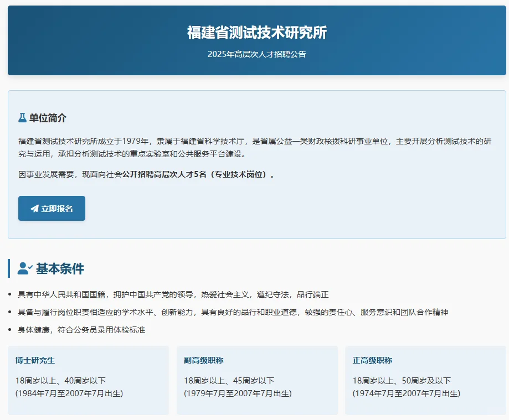The width and height of the screenshot is (509, 420).
Task: Click the bullet 身体健康，符合公务员录用体检标准
Action: click(x=81, y=330)
